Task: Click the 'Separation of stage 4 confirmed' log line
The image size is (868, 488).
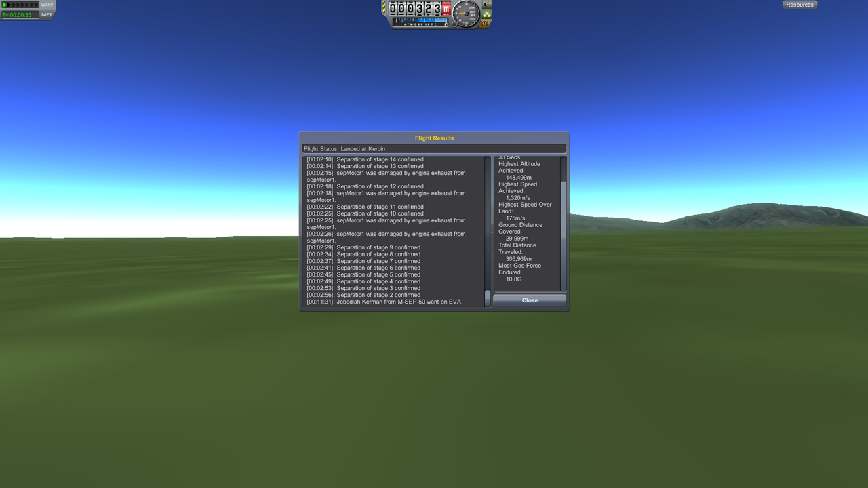Action: click(363, 281)
